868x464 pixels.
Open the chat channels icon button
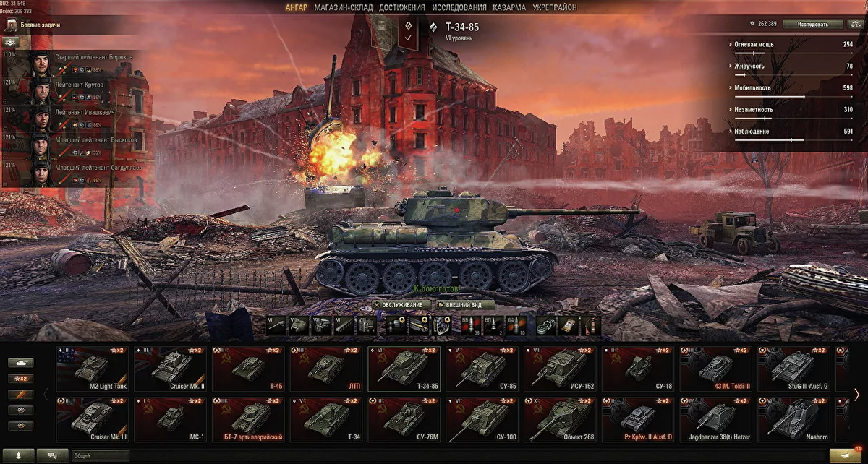(x=52, y=455)
